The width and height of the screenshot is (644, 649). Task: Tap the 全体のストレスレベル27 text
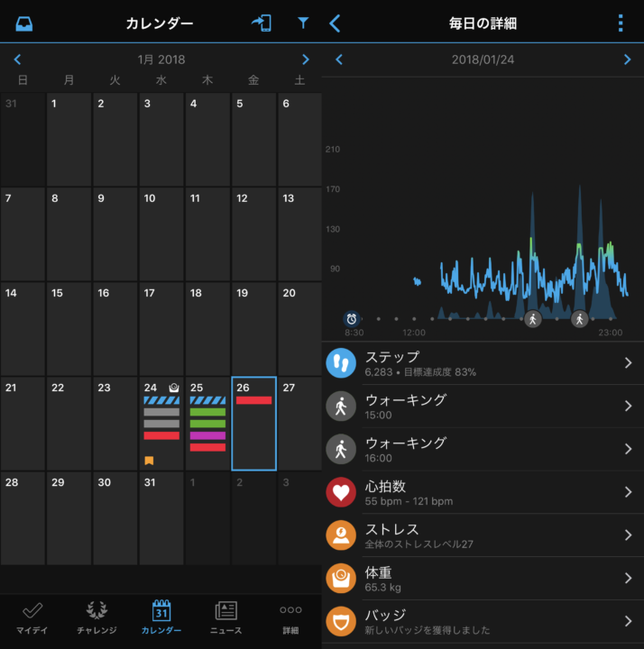click(x=419, y=544)
